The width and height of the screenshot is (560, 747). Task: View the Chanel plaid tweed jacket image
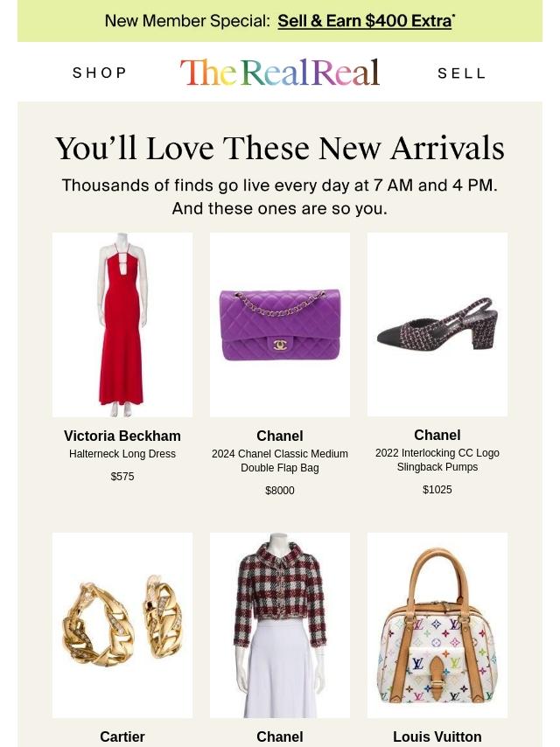pos(280,625)
